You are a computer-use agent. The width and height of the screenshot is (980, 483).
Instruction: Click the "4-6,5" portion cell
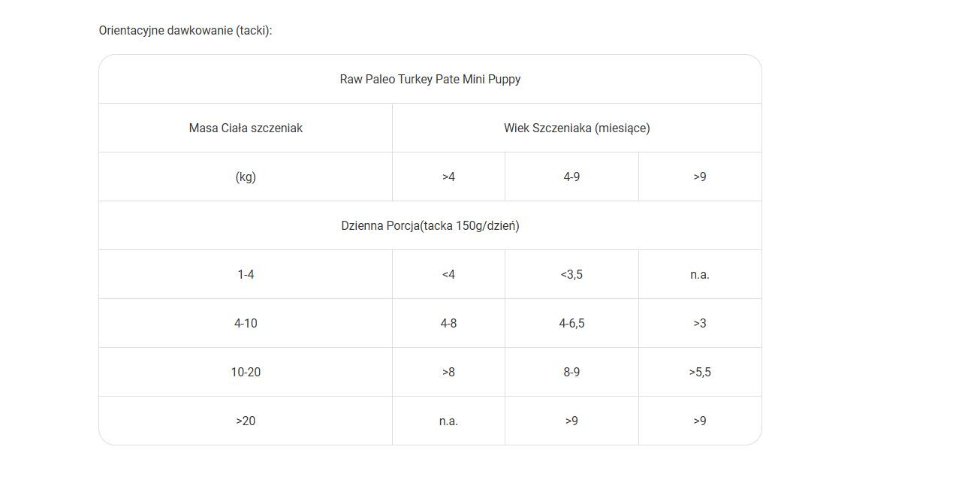pos(571,323)
